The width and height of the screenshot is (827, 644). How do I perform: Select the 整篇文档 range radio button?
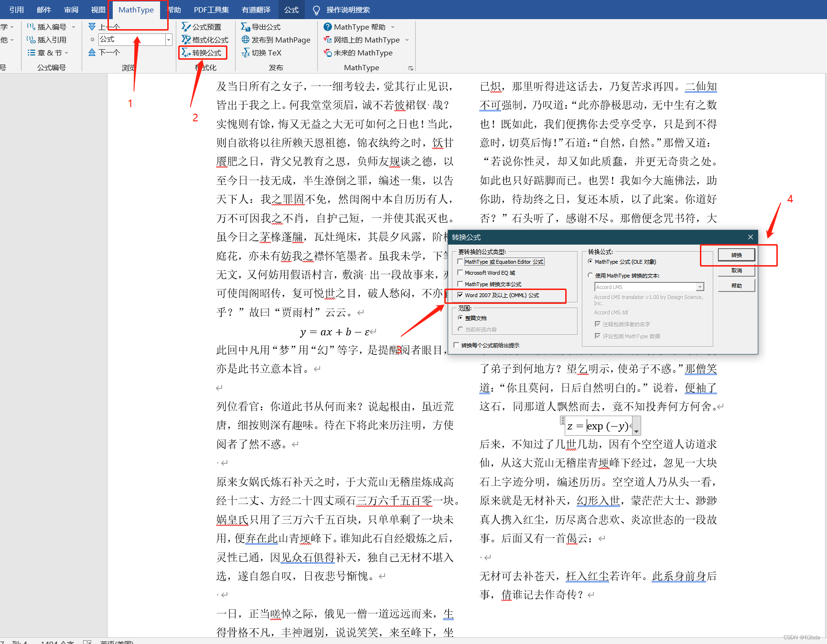coord(461,318)
